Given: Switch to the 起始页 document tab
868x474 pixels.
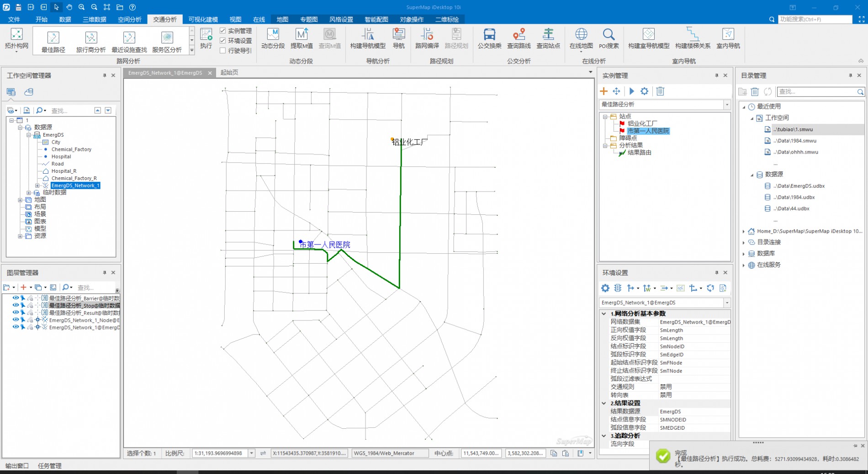Looking at the screenshot, I should 229,73.
